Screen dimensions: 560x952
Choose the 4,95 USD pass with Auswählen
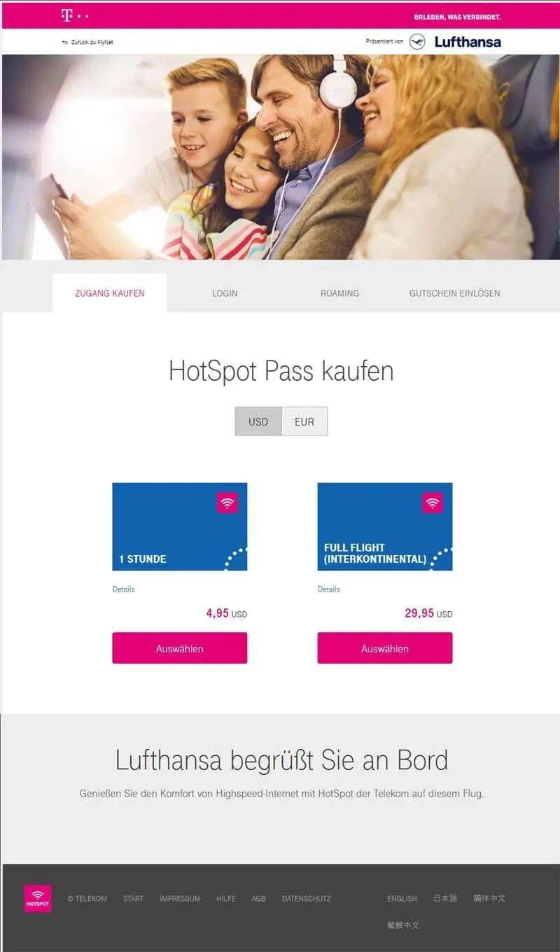click(179, 648)
